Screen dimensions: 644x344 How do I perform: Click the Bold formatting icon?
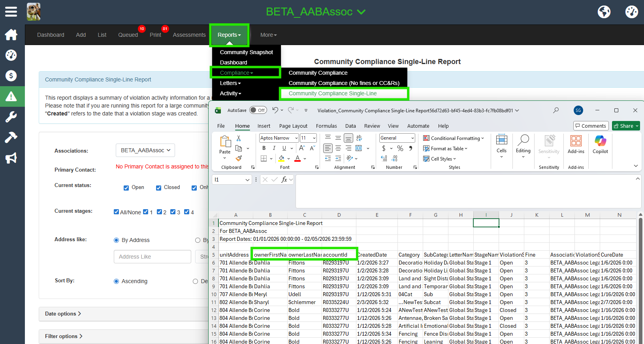[x=264, y=148]
